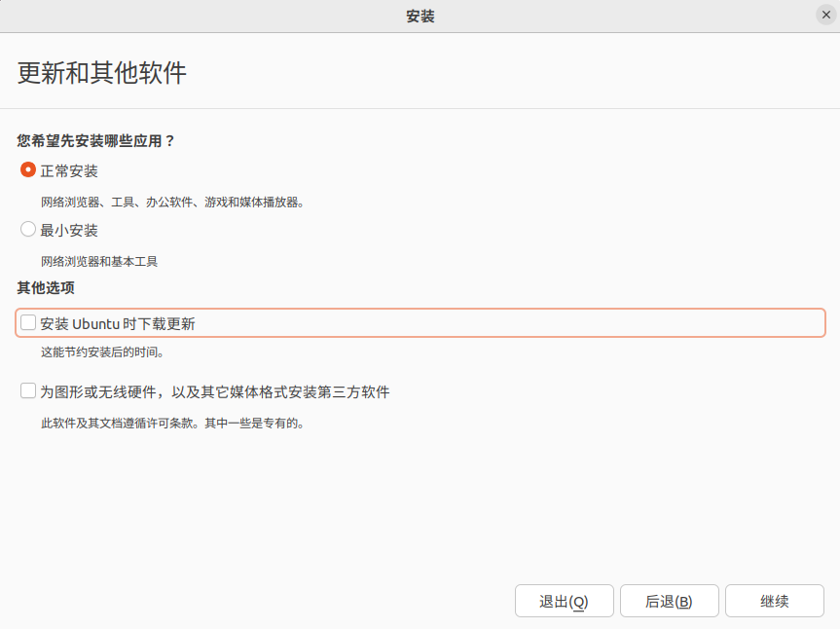The width and height of the screenshot is (840, 629).
Task: Tick the third-party software 第三方软件 checkbox
Action: 28,390
